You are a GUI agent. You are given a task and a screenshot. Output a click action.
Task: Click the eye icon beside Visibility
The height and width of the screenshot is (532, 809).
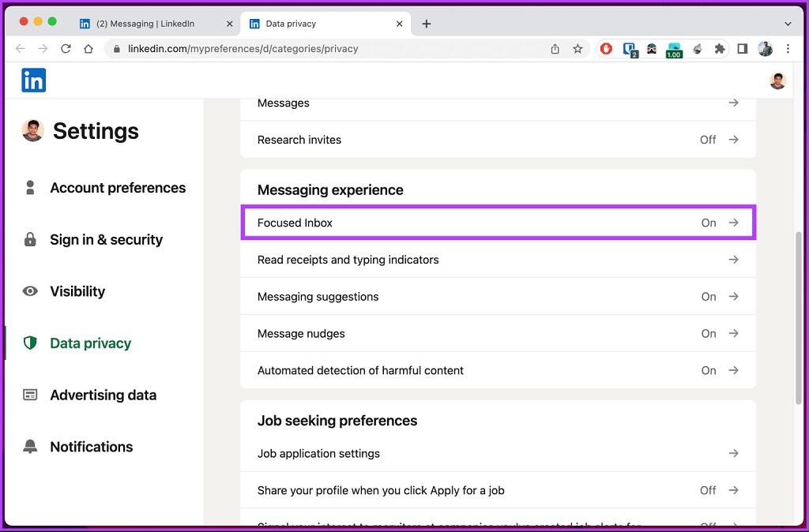point(30,291)
